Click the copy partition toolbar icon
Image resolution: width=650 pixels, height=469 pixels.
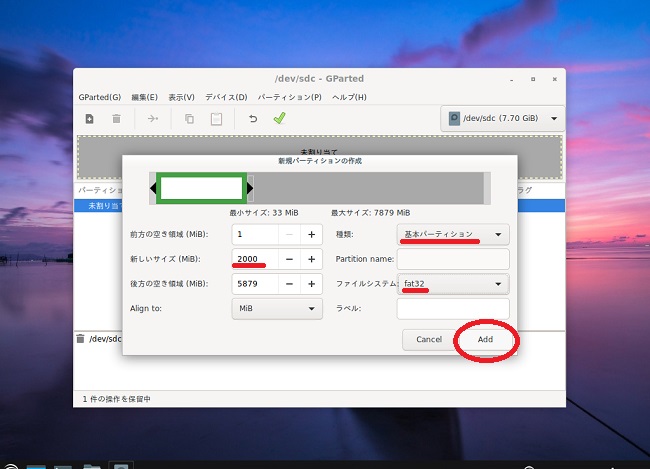(189, 119)
